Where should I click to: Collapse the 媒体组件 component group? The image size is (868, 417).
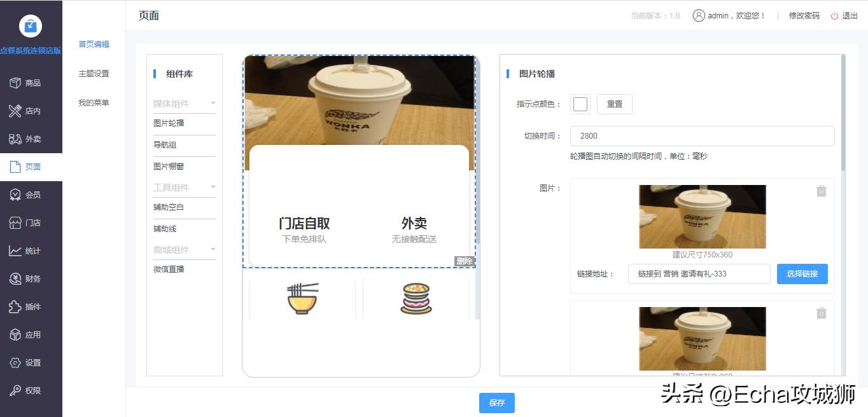(185, 102)
